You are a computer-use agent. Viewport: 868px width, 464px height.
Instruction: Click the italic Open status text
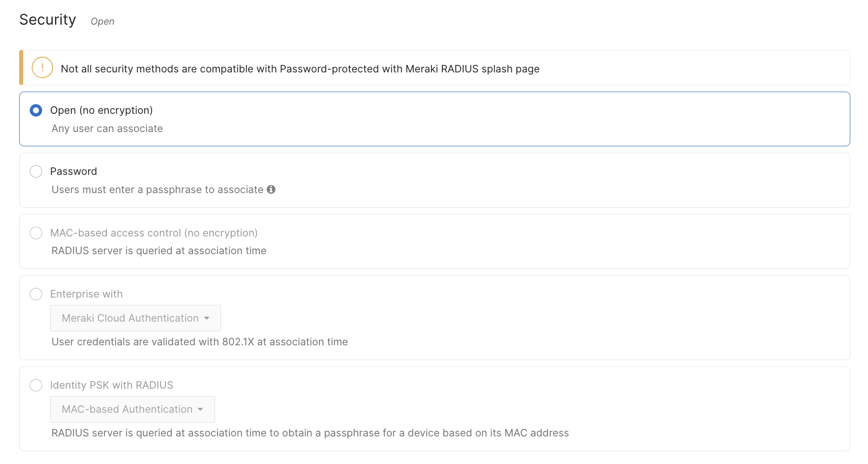[x=102, y=22]
